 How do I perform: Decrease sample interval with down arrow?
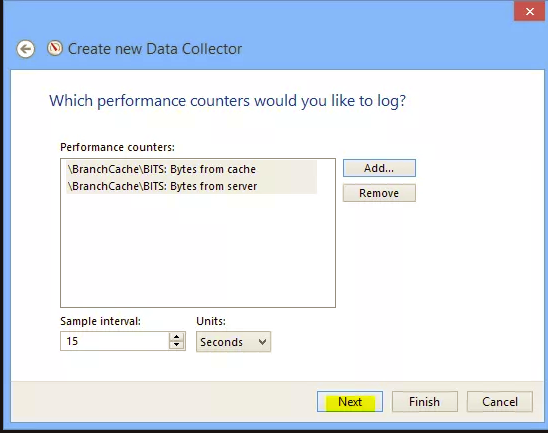176,345
